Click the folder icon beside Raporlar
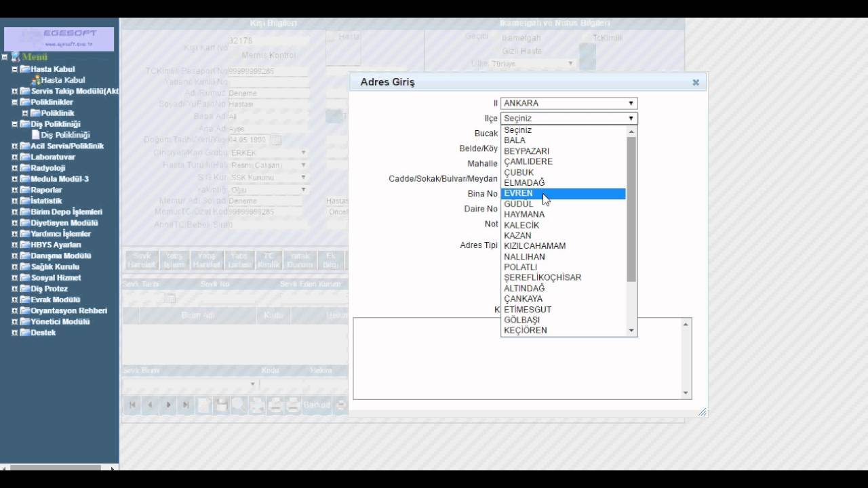868x488 pixels. (x=25, y=190)
